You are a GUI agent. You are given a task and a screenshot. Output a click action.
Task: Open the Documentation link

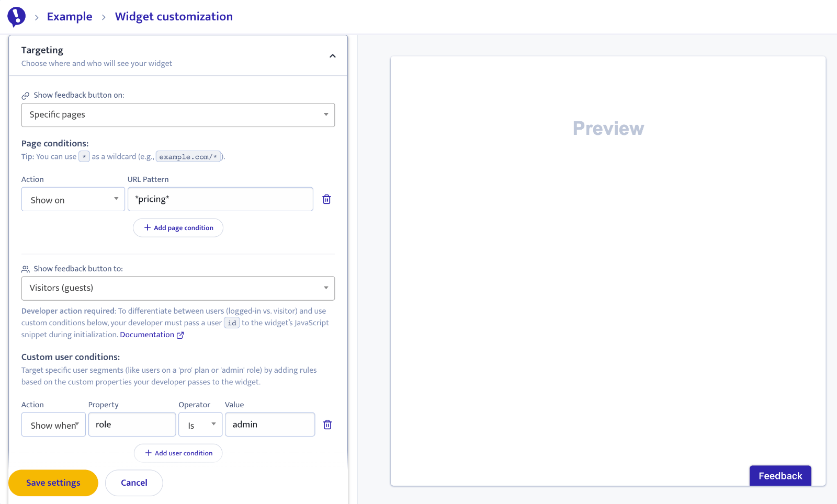click(147, 335)
